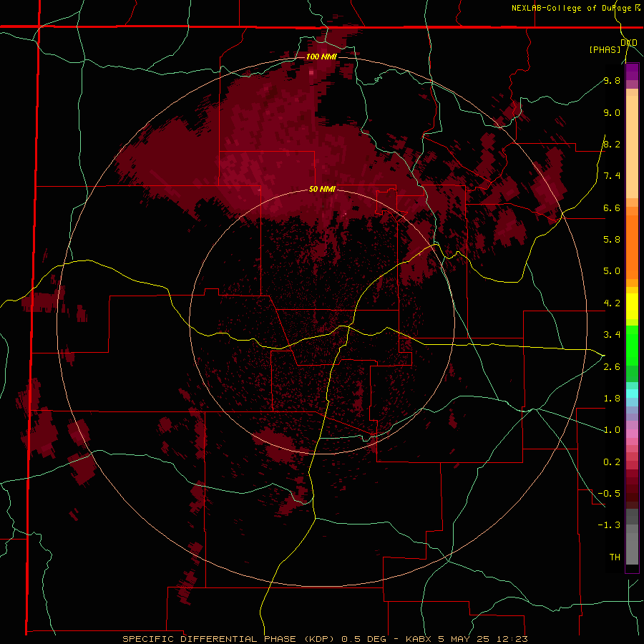Select the 5.8 legend value

pos(612,240)
